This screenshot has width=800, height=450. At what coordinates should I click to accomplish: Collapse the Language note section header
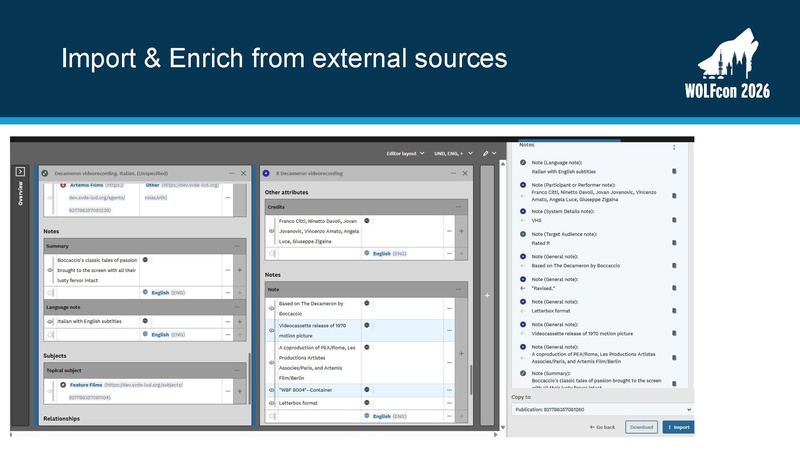pyautogui.click(x=237, y=307)
